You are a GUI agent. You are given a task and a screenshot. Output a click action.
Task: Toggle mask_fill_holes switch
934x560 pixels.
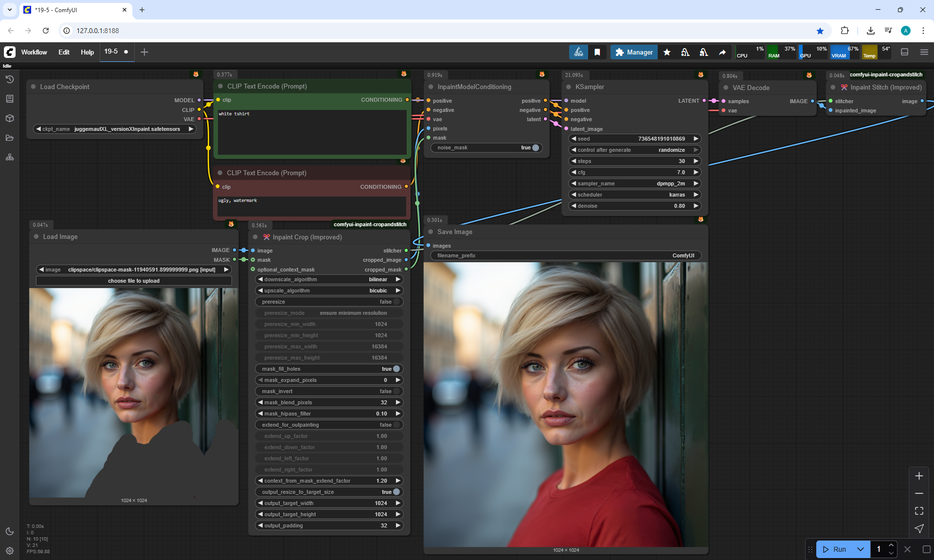396,369
